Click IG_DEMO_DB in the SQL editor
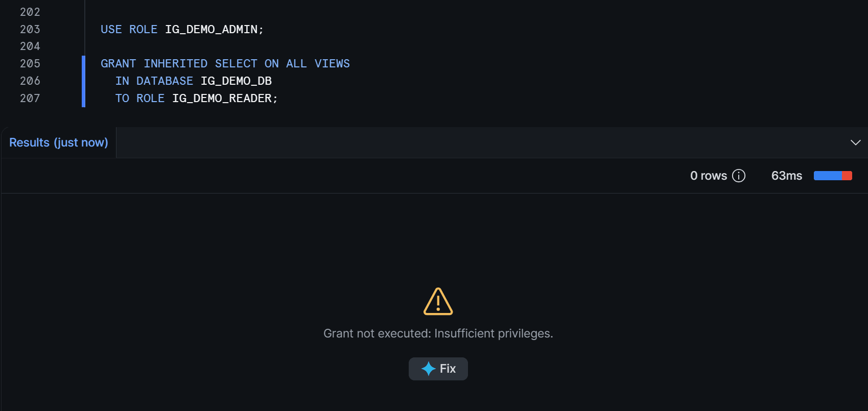This screenshot has width=868, height=411. 236,81
